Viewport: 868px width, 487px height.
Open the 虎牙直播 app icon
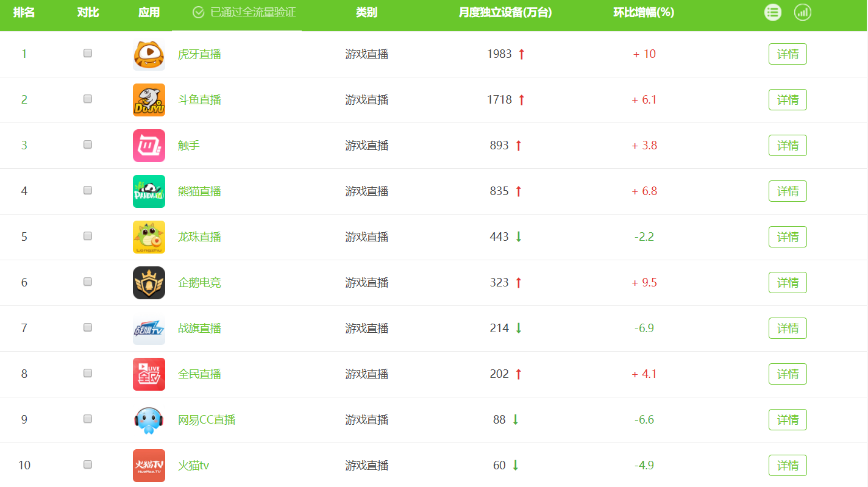(x=149, y=54)
